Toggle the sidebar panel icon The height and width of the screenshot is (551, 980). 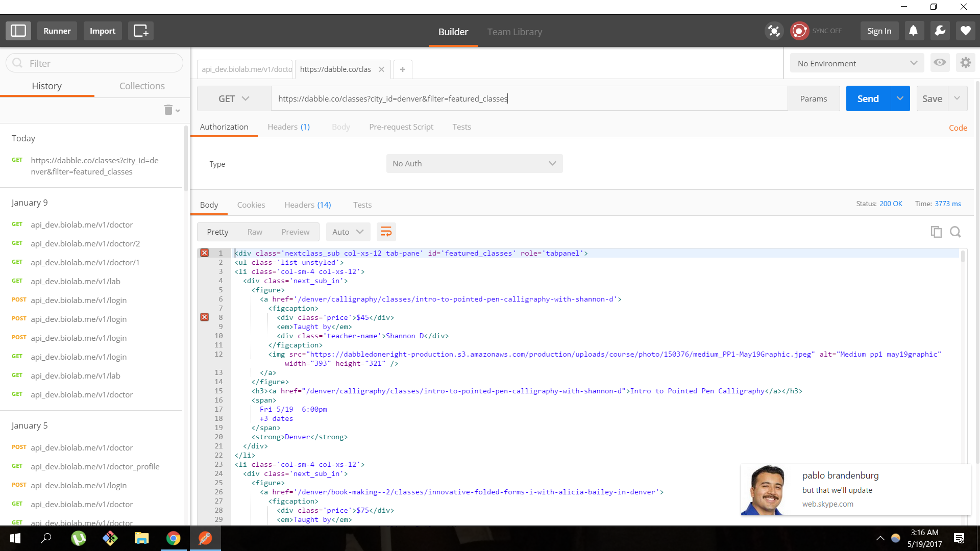pos(18,31)
